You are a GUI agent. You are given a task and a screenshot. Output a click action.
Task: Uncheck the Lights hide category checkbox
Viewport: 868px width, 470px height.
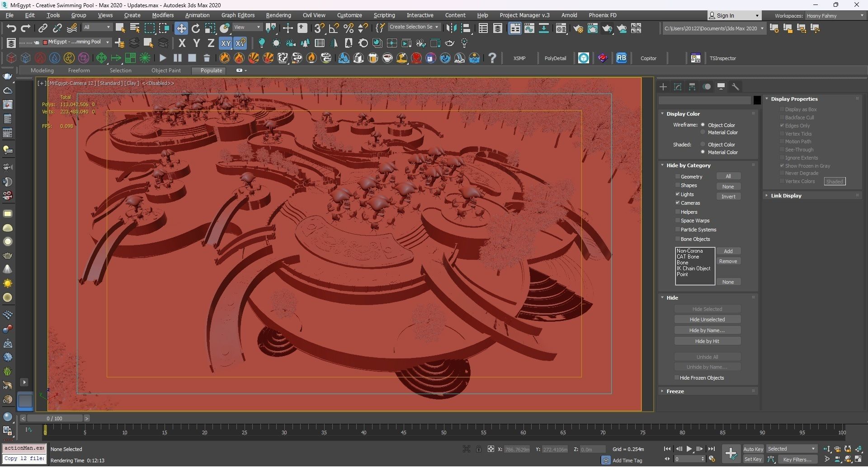click(x=678, y=194)
